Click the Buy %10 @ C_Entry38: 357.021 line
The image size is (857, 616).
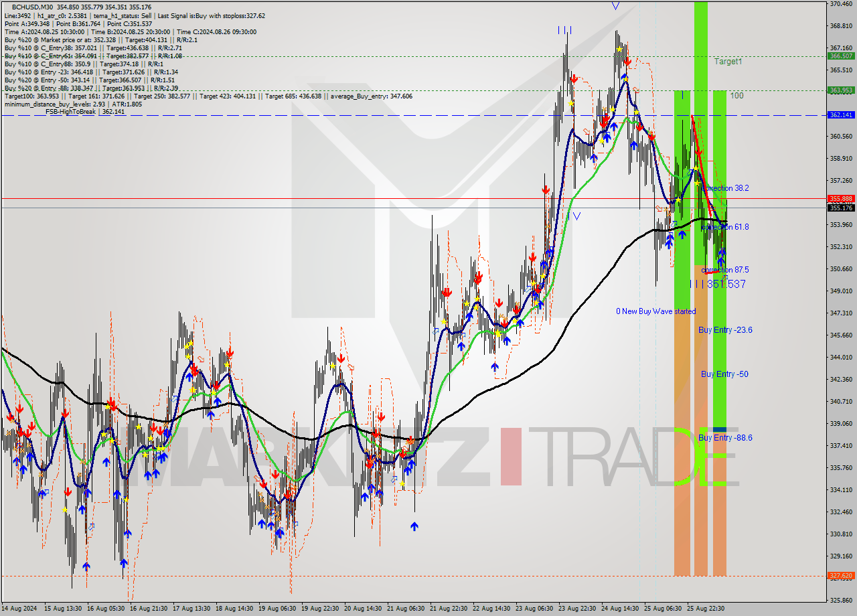(92, 48)
